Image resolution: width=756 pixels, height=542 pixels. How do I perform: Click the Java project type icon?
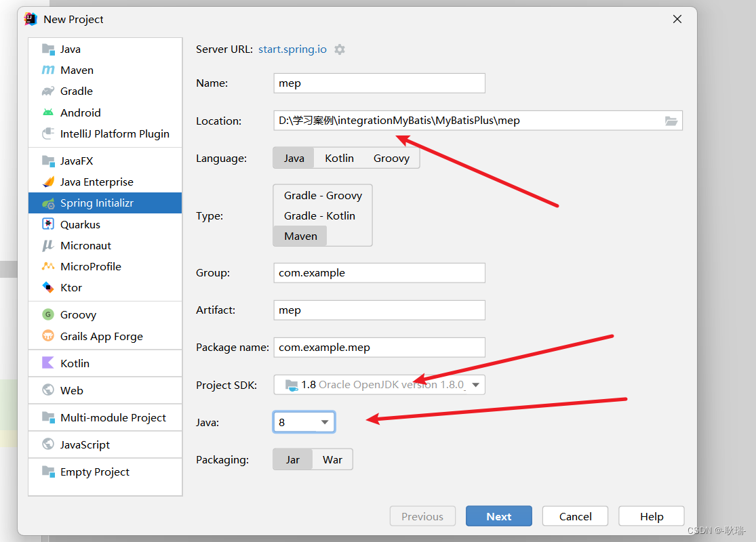[x=48, y=49]
